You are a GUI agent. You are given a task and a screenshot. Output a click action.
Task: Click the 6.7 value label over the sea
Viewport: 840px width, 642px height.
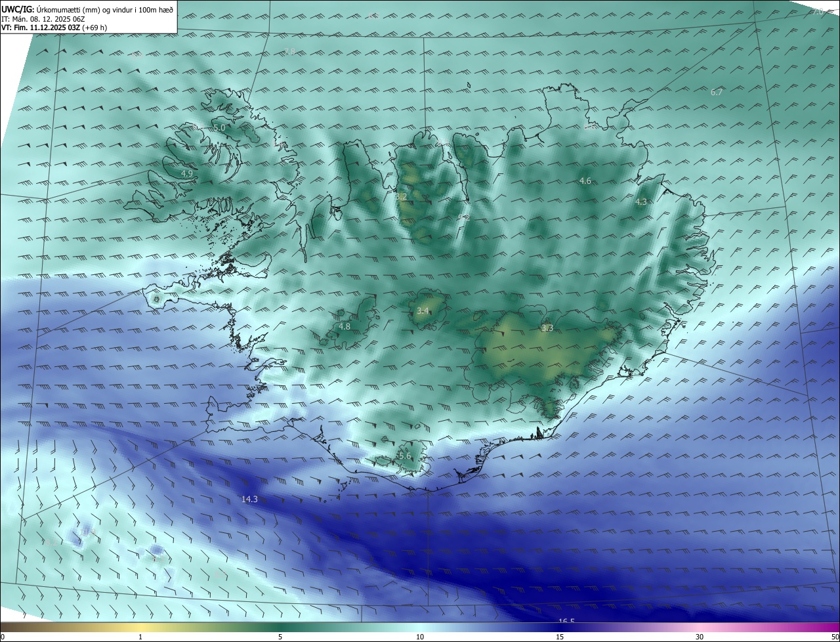pos(716,92)
